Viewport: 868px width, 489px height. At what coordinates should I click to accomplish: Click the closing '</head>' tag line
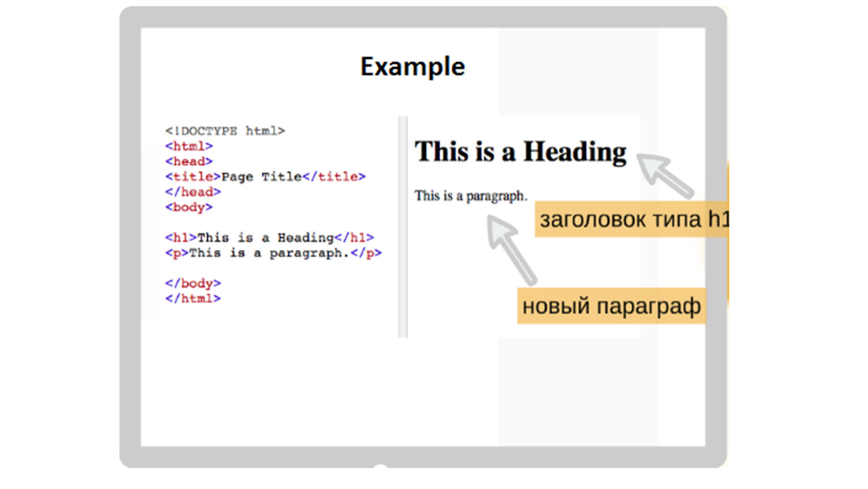tap(193, 192)
